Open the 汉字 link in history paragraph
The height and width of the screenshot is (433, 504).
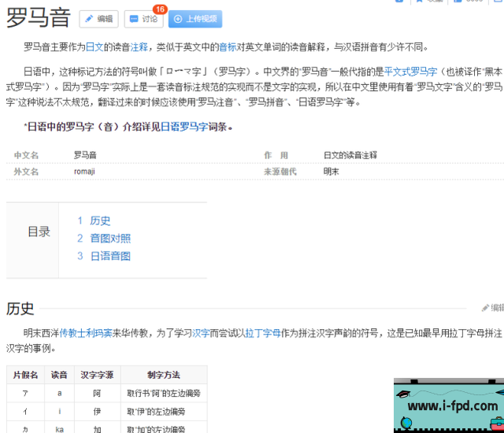[x=201, y=333]
